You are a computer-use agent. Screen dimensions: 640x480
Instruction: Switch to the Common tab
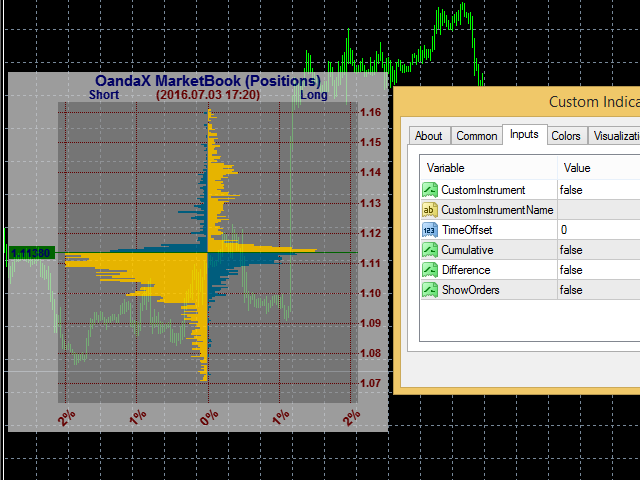pyautogui.click(x=476, y=136)
